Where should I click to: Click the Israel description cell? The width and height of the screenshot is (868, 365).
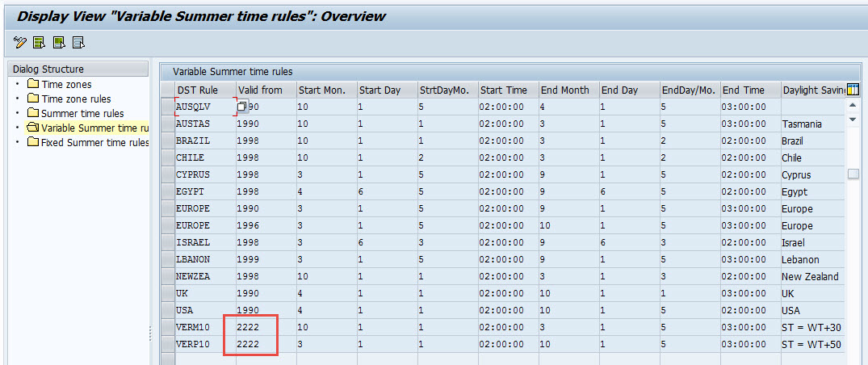[x=812, y=242]
